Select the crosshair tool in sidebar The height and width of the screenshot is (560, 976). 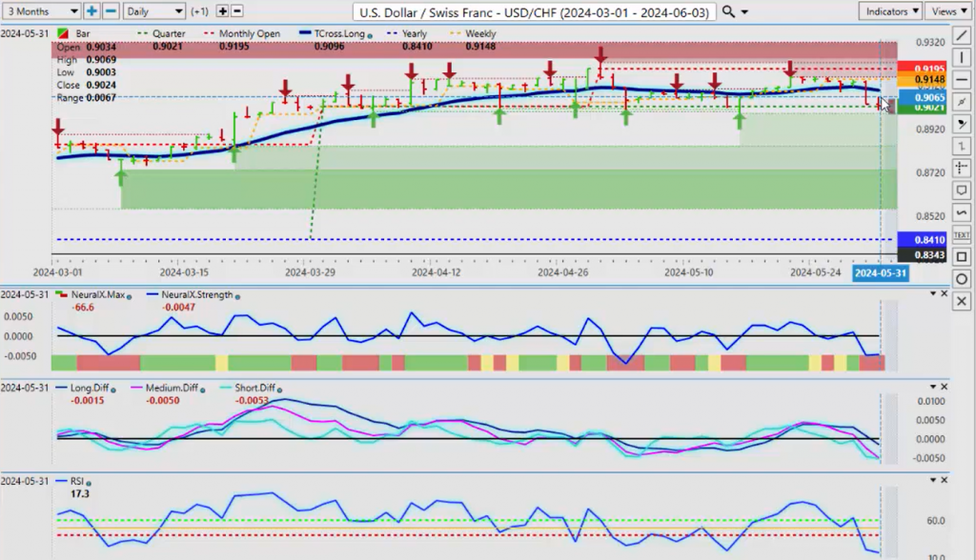(x=962, y=168)
